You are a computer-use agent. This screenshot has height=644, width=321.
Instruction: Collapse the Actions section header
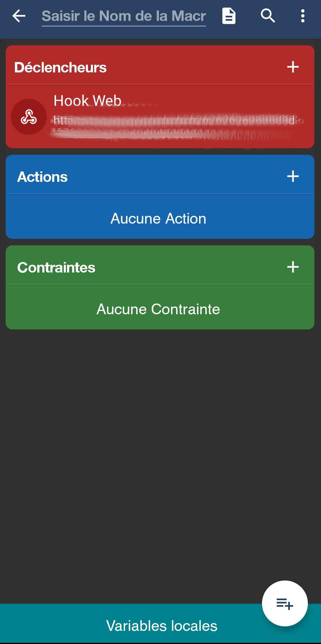42,177
